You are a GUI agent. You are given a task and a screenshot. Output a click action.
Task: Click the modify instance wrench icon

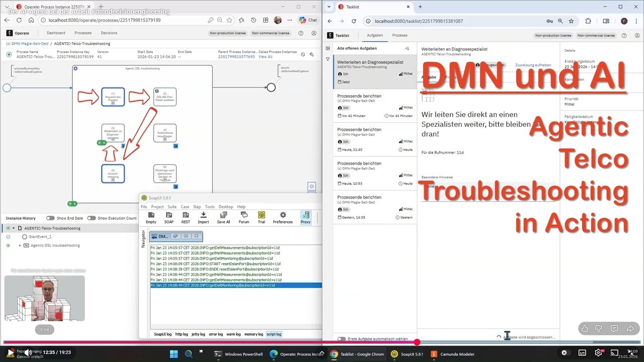pos(312,54)
